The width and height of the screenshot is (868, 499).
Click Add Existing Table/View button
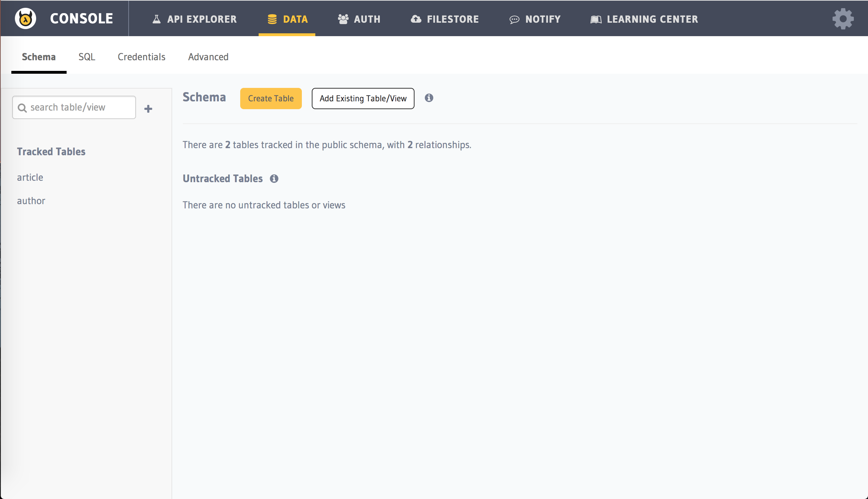tap(363, 99)
